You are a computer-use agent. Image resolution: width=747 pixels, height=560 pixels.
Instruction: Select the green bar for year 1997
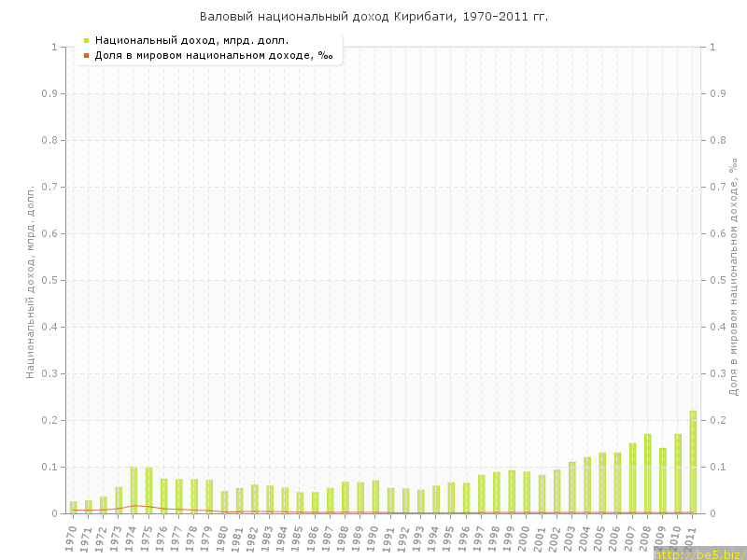pyautogui.click(x=481, y=494)
